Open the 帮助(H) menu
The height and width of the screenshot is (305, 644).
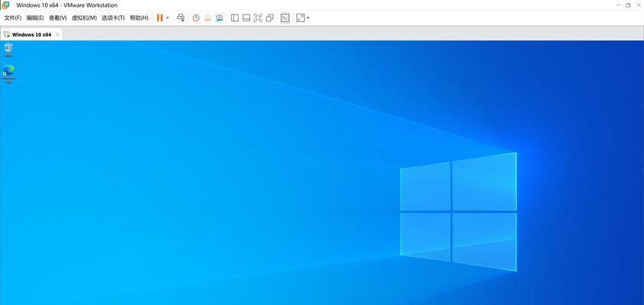click(x=139, y=18)
